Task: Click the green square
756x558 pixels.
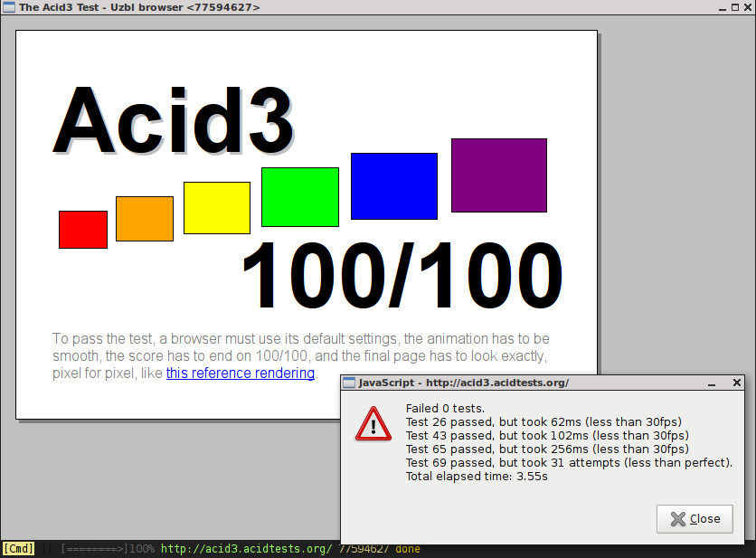Action: pyautogui.click(x=300, y=197)
